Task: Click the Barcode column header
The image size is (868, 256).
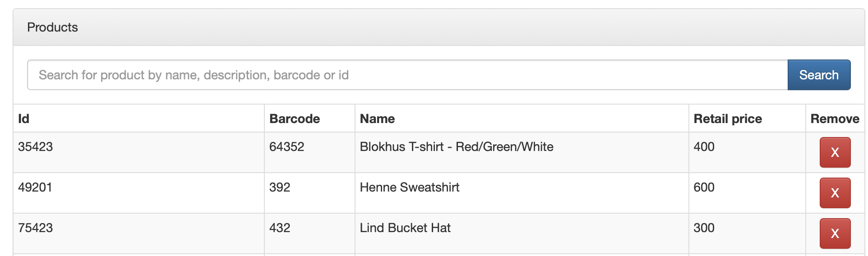Action: pyautogui.click(x=294, y=119)
